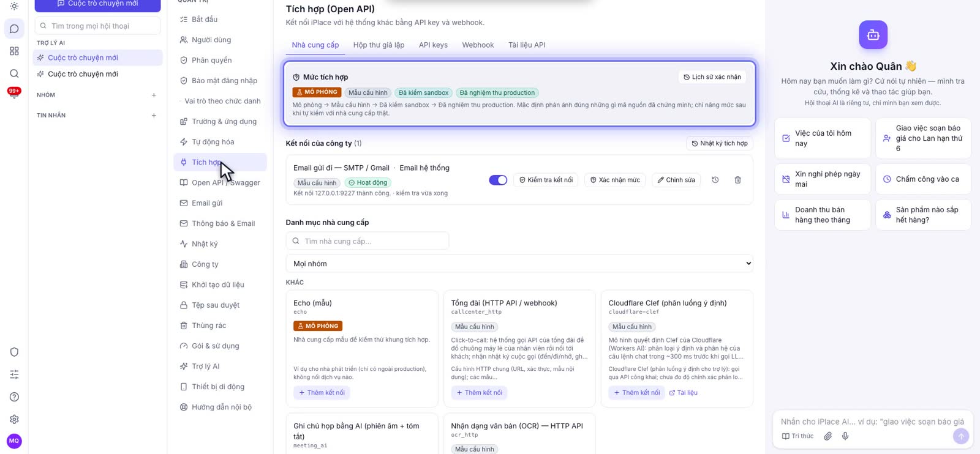Click the Lịch sử xác nhận button
The image size is (980, 454).
pyautogui.click(x=712, y=77)
